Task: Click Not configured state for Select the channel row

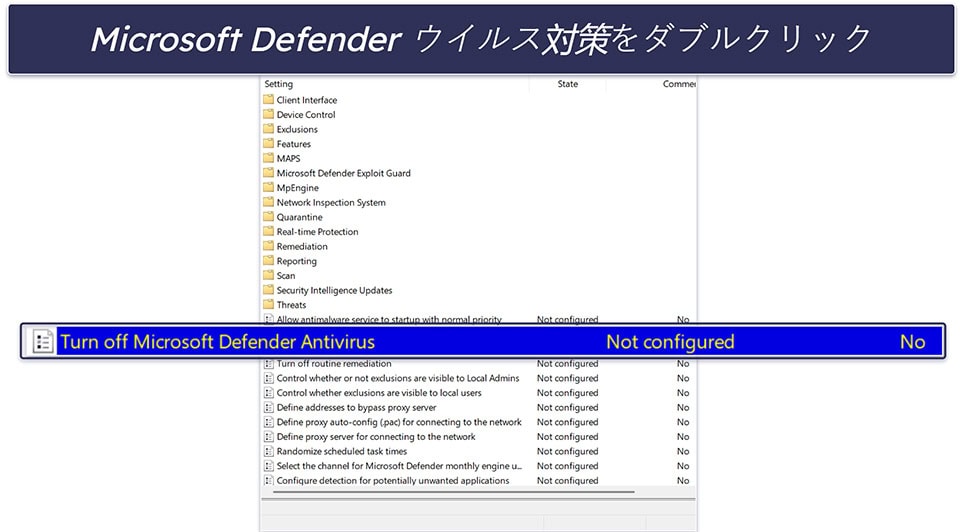Action: tap(568, 466)
